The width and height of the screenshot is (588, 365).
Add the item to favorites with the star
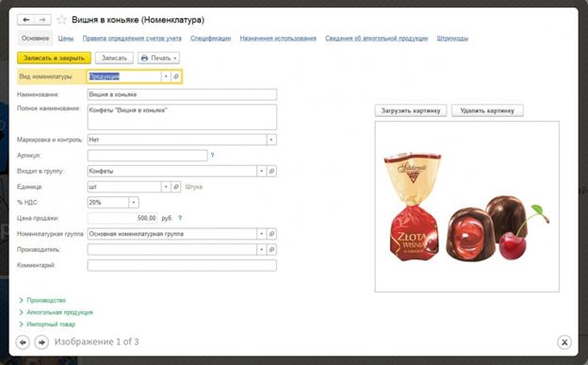[x=61, y=20]
